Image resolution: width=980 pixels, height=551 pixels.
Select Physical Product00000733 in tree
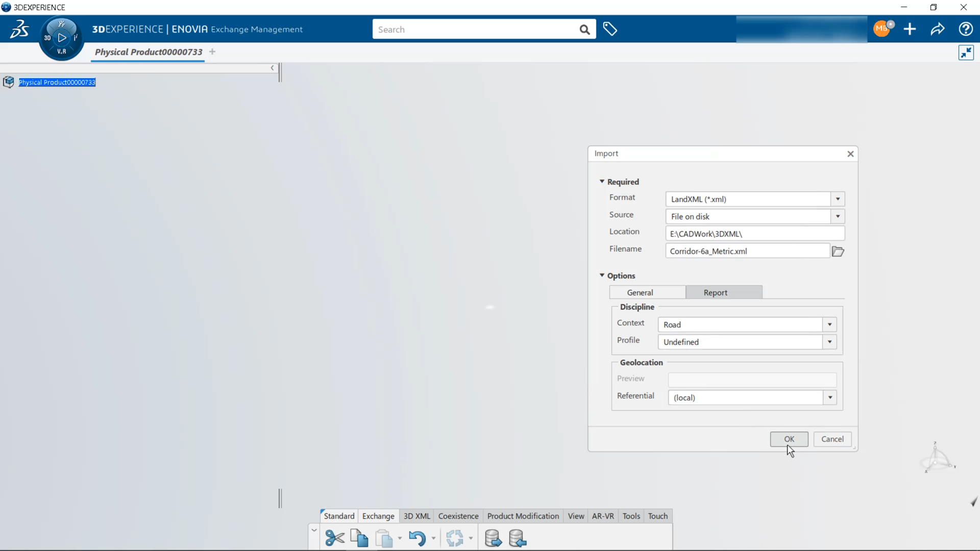point(57,82)
